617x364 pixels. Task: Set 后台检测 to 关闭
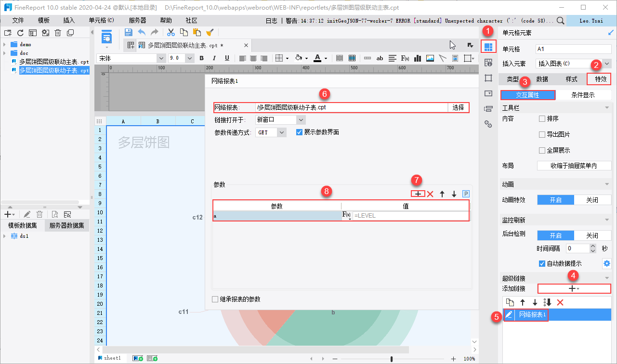click(x=592, y=235)
